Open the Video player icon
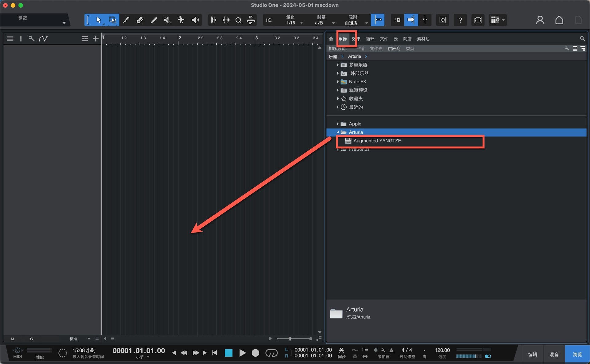 point(478,20)
